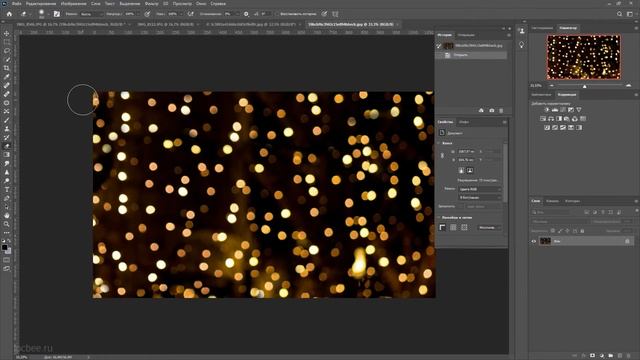
Task: Click the canvas width input field
Action: [467, 151]
